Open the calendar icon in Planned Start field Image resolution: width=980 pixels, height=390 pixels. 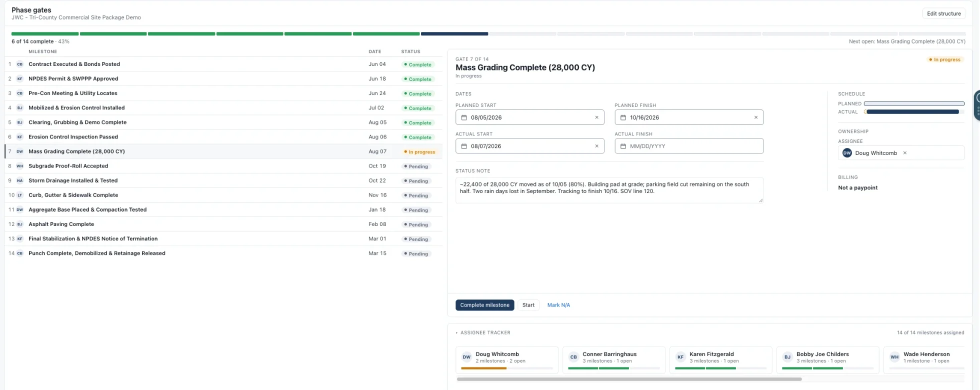[464, 117]
